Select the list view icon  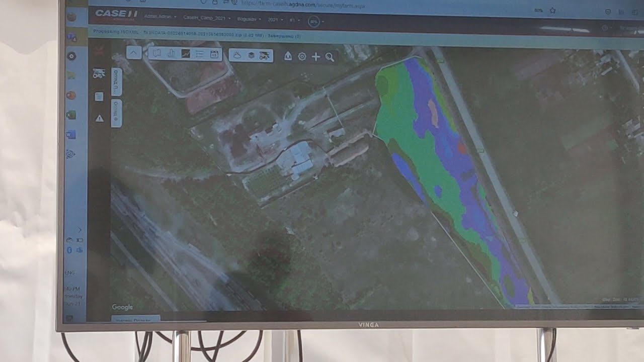click(x=199, y=54)
